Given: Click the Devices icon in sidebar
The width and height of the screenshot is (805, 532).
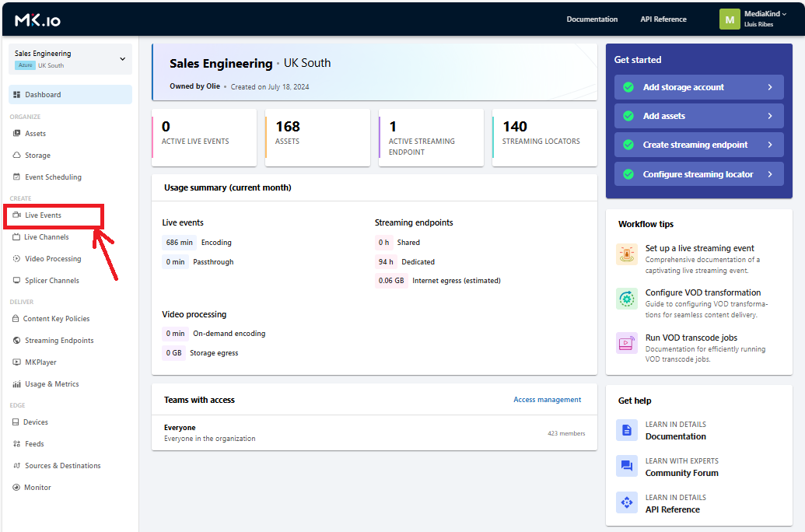Looking at the screenshot, I should (x=16, y=422).
